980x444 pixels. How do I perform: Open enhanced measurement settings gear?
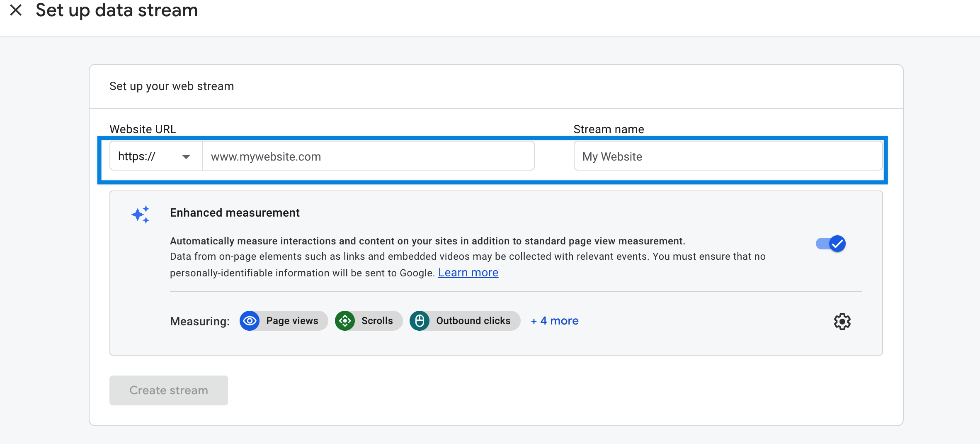(x=842, y=322)
